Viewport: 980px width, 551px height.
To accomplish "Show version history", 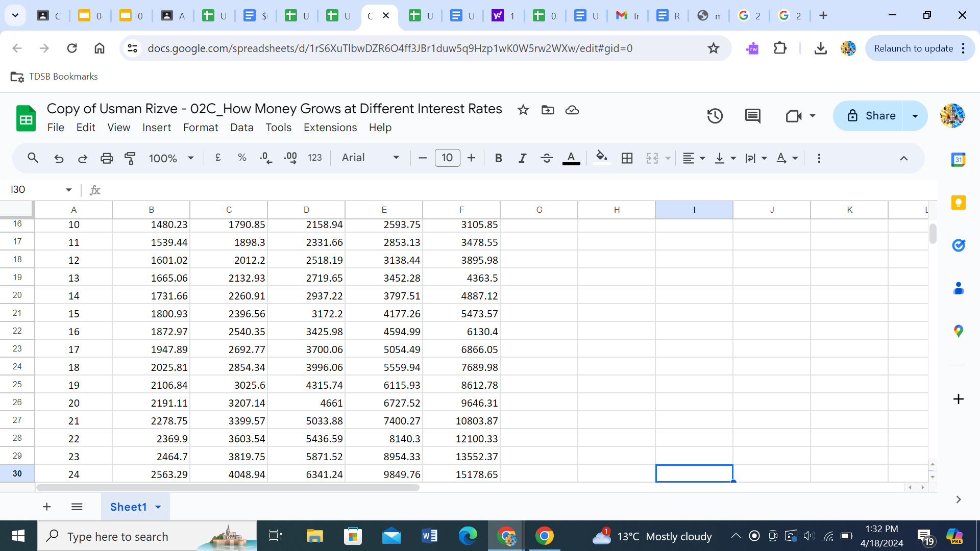I will [x=715, y=116].
